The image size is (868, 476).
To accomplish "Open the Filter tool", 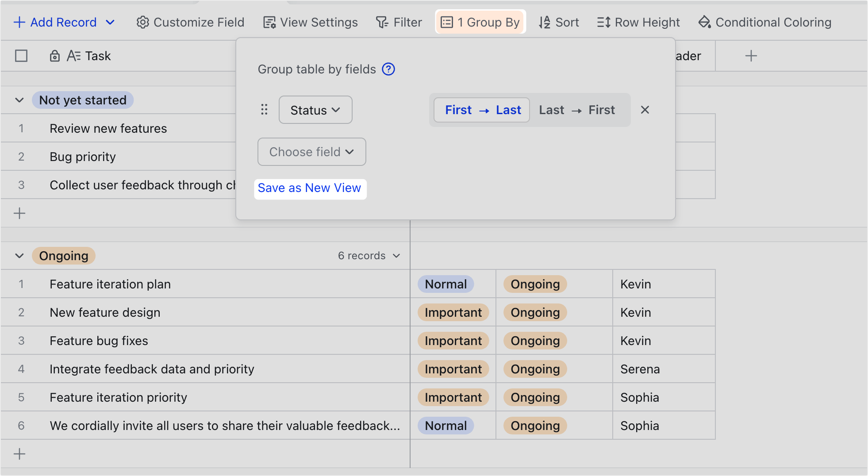I will (x=399, y=22).
